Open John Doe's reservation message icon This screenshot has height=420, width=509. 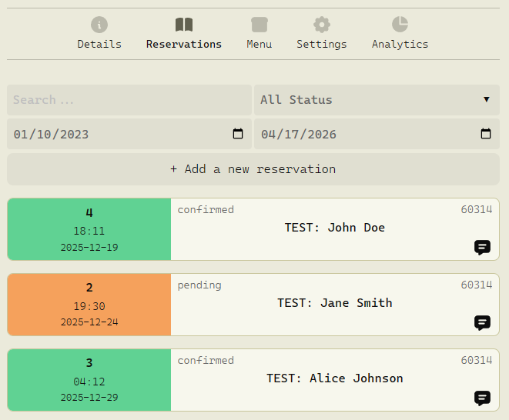tap(483, 248)
